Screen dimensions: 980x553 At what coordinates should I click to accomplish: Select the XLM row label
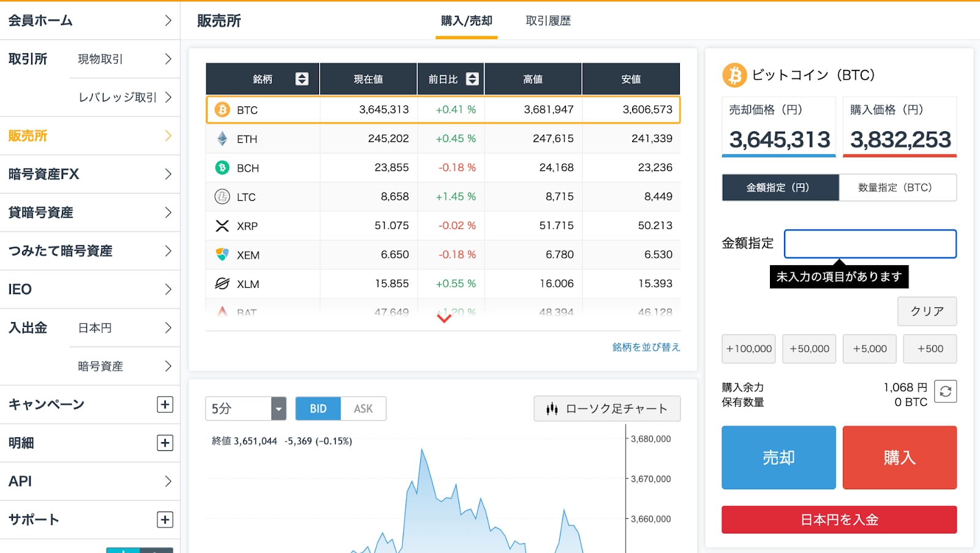[x=248, y=284]
